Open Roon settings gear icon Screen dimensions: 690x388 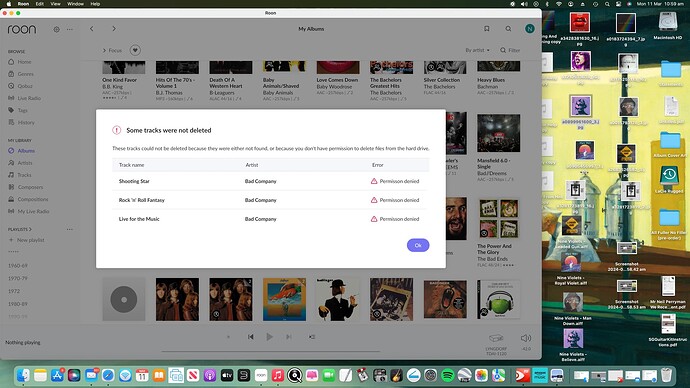pyautogui.click(x=56, y=29)
